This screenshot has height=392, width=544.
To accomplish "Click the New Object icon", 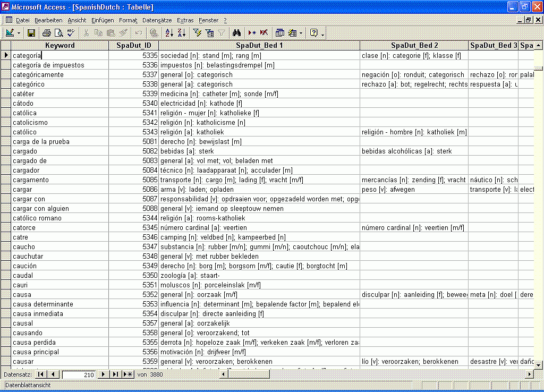I will (293, 33).
